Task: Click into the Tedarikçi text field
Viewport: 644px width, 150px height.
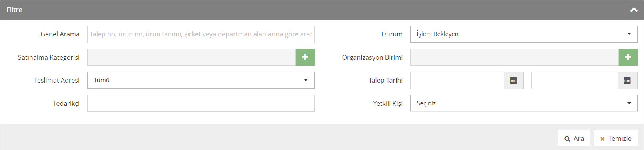Action: pos(201,103)
